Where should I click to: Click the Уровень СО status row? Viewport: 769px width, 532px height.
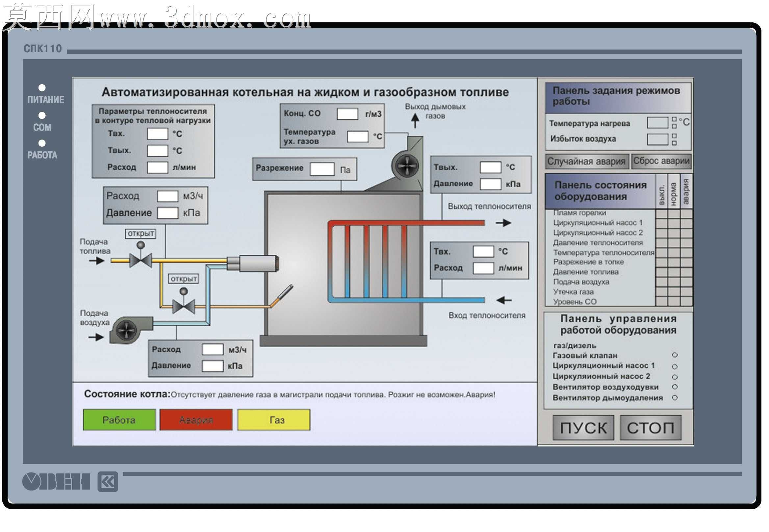click(x=619, y=301)
